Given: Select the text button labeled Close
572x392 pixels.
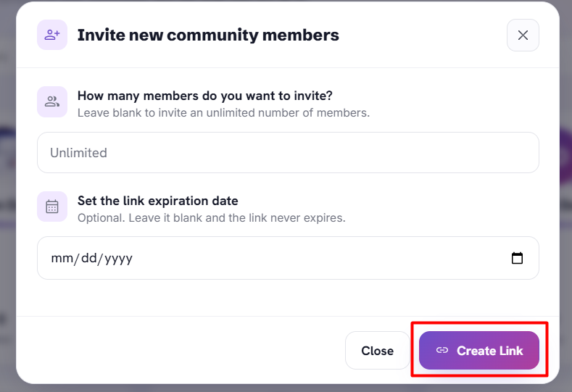Looking at the screenshot, I should point(378,351).
